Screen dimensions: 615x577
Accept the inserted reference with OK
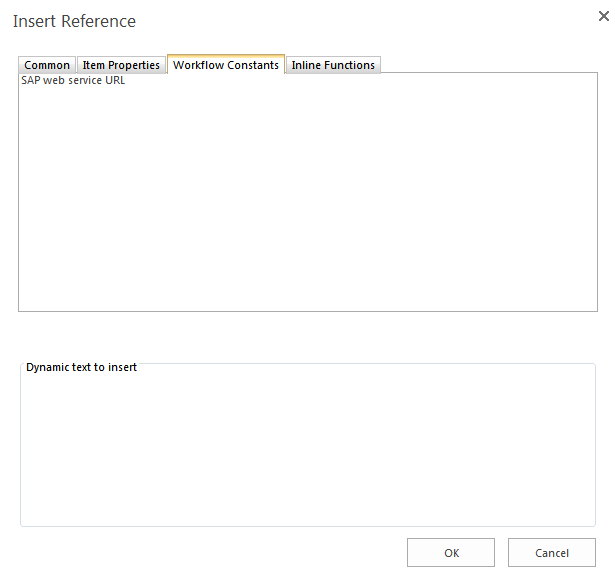[x=451, y=553]
